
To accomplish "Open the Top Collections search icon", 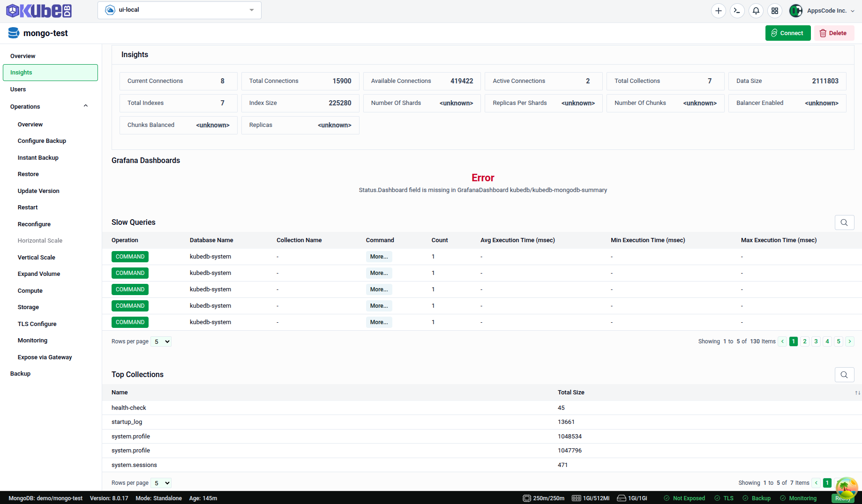I will click(844, 375).
